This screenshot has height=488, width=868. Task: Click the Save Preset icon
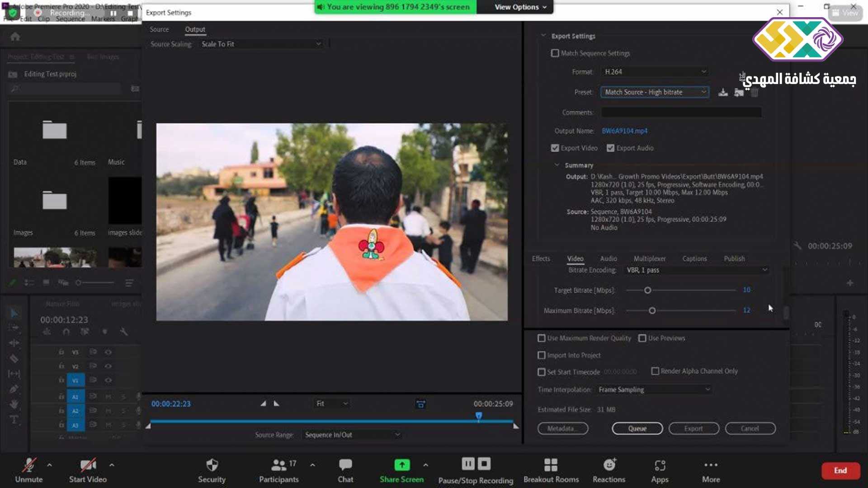pyautogui.click(x=723, y=92)
